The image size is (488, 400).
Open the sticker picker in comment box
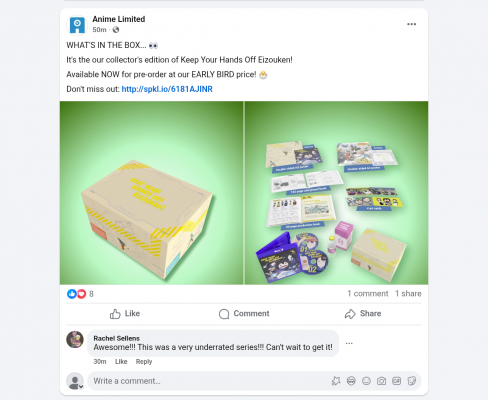(x=412, y=381)
